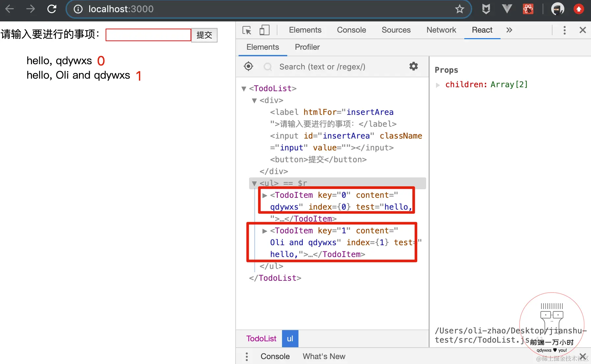The height and width of the screenshot is (364, 591).
Task: Activate the inspect element picker
Action: point(247,30)
